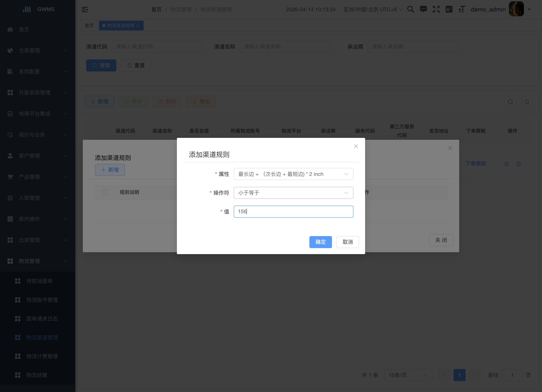
Task: Open the header search magnifier icon
Action: coord(411,9)
